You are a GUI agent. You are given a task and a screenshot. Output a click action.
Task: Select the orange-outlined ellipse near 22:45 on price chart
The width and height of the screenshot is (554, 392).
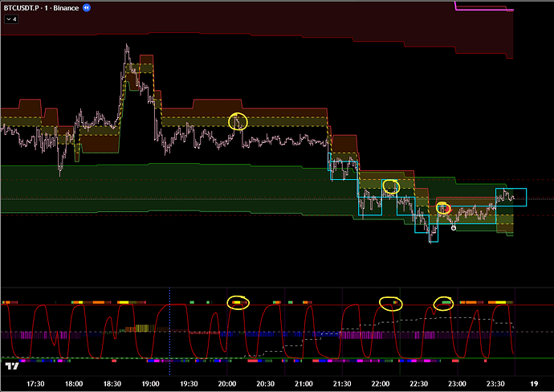443,209
